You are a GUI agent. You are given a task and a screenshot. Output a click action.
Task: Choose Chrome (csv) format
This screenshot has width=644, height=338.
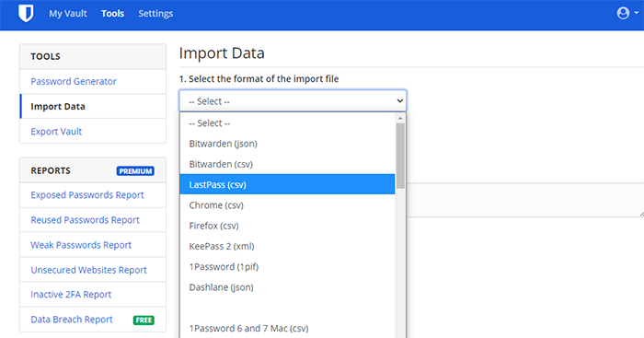pyautogui.click(x=287, y=205)
